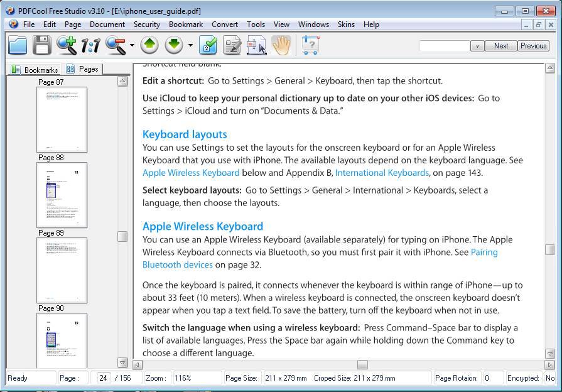The height and width of the screenshot is (392, 562).
Task: Zoom in with the plus magnifier
Action: point(66,45)
